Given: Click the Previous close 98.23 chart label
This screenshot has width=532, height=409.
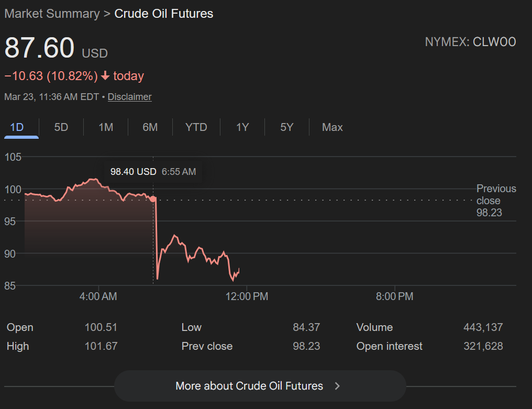Looking at the screenshot, I should (x=496, y=200).
